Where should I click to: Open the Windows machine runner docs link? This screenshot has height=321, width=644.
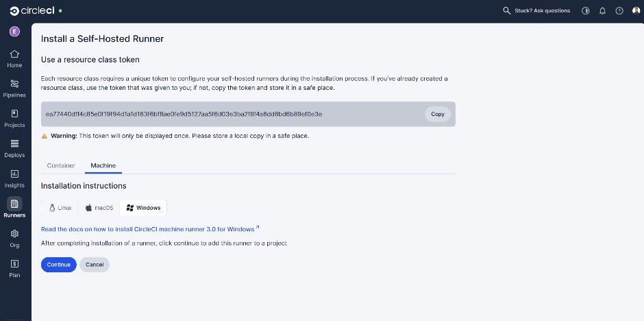pos(150,229)
